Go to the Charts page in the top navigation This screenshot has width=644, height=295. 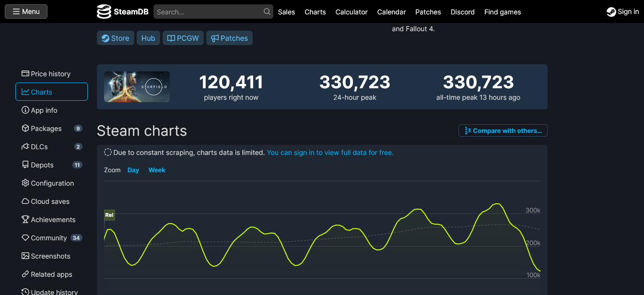point(315,12)
